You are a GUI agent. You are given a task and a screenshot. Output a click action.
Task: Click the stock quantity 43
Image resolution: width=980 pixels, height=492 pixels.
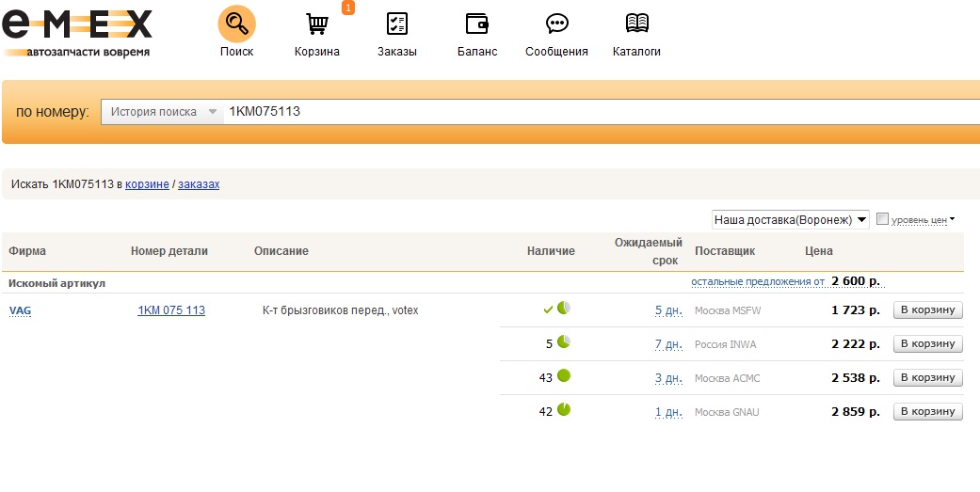[x=546, y=378]
